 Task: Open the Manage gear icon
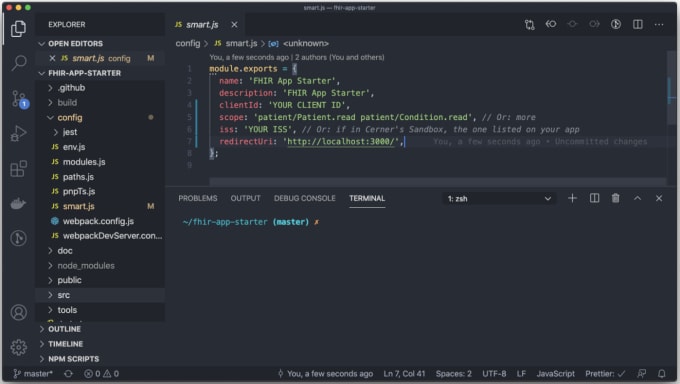click(x=18, y=347)
